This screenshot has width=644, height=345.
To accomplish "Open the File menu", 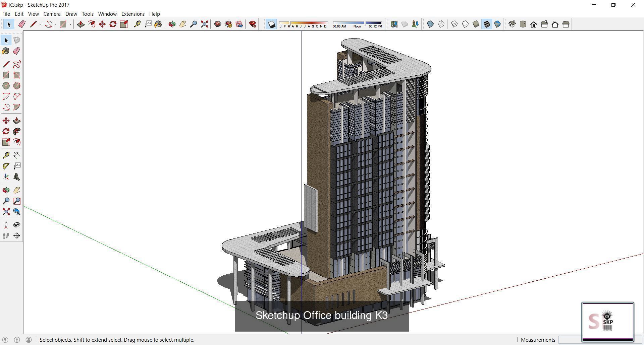I will coord(6,14).
